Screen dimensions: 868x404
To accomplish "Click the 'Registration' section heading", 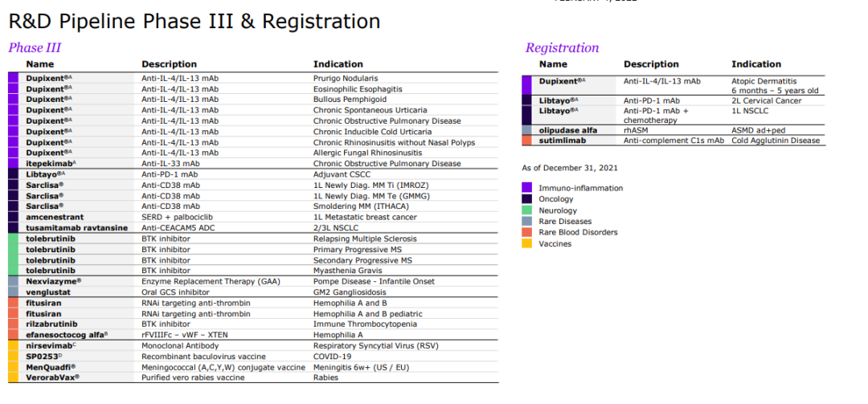I will coord(562,48).
